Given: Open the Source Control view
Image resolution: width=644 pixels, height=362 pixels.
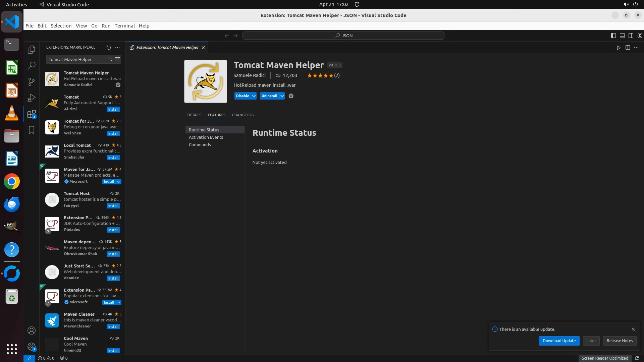Looking at the screenshot, I should [32, 82].
